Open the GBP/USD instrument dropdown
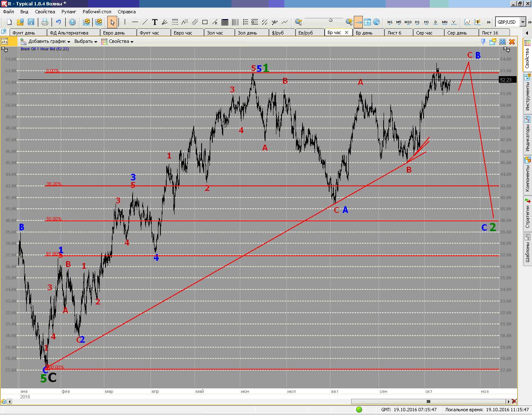 pyautogui.click(x=523, y=22)
